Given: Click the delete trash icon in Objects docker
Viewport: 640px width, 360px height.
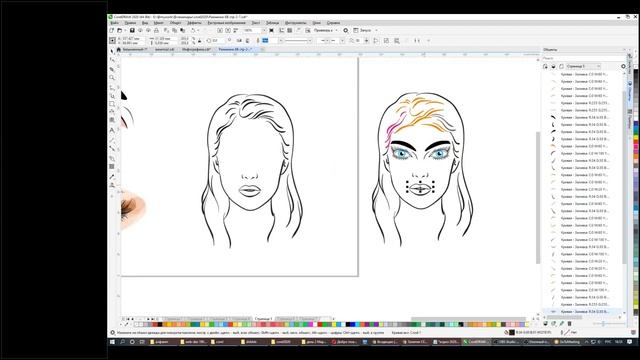Looking at the screenshot, I should coord(569,323).
